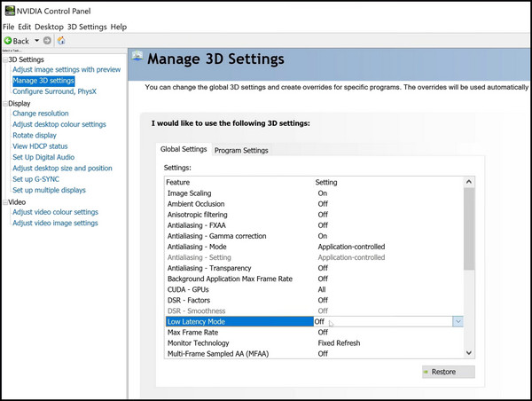This screenshot has width=532, height=401.
Task: Open the Desktop menu
Action: 49,27
